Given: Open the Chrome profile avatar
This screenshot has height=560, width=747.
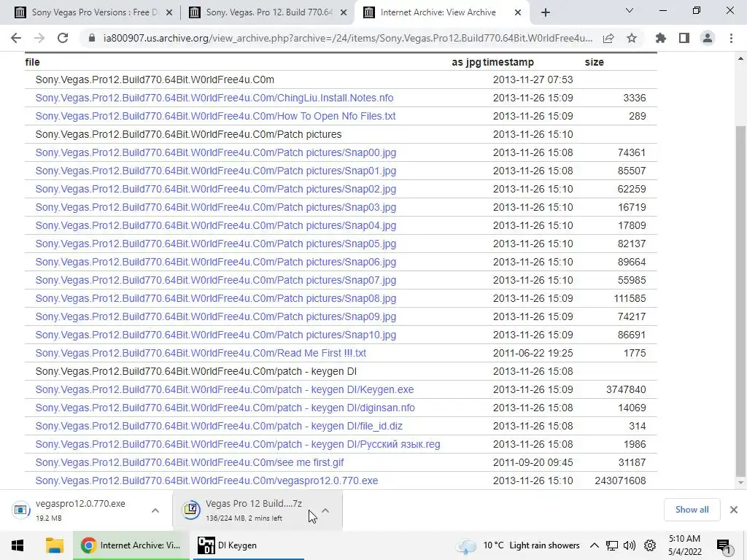Looking at the screenshot, I should coord(708,38).
